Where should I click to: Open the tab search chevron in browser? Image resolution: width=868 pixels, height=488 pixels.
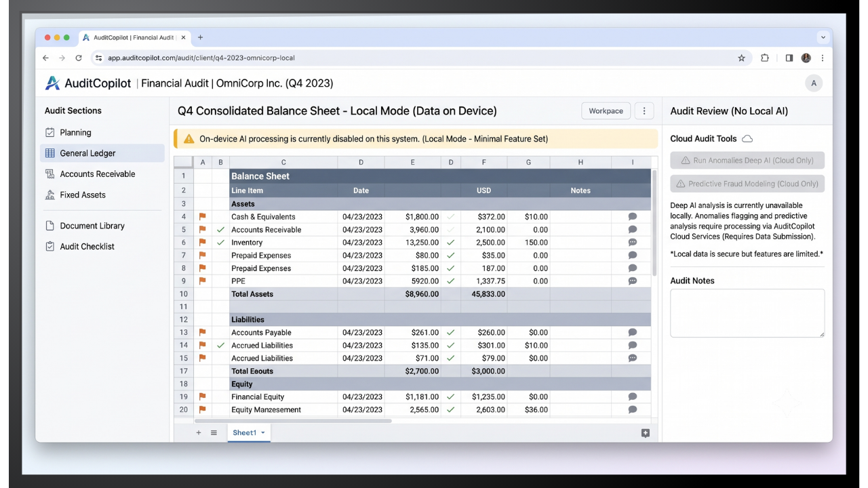pyautogui.click(x=823, y=38)
